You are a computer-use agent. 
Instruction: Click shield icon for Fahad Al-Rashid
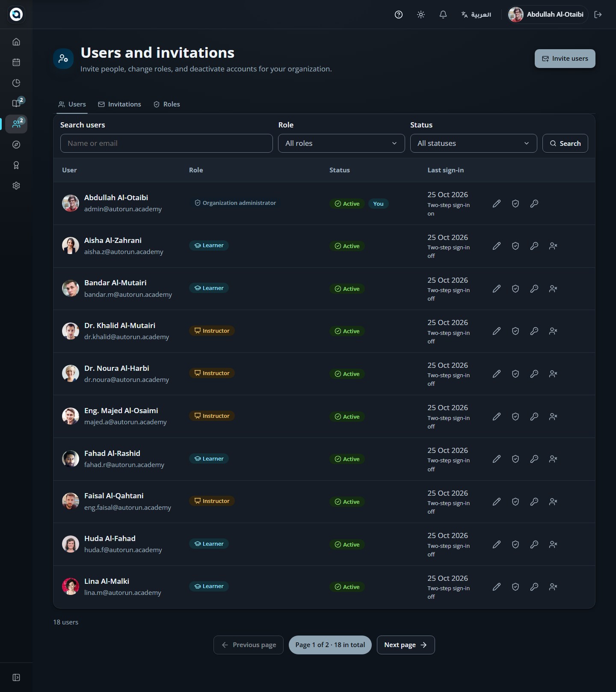(x=515, y=459)
